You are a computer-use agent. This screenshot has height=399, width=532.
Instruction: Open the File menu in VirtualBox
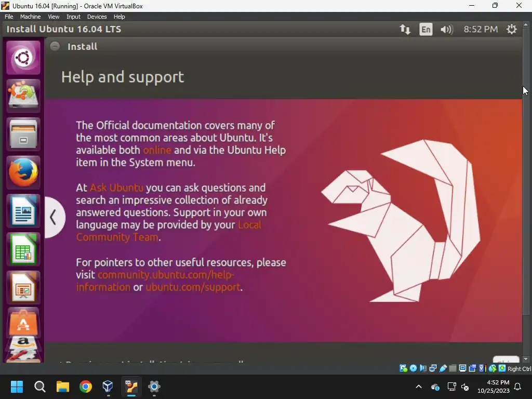coord(9,17)
